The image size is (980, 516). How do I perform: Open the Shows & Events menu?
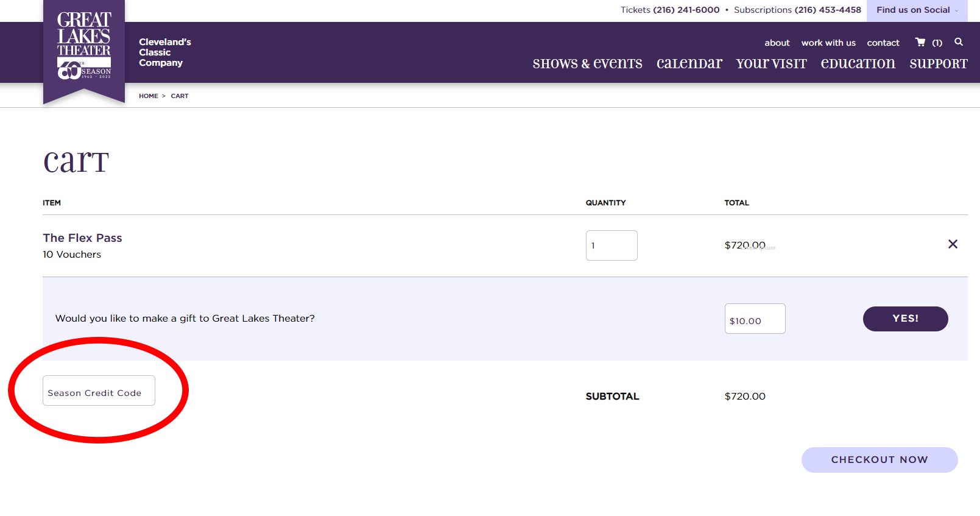[x=587, y=63]
